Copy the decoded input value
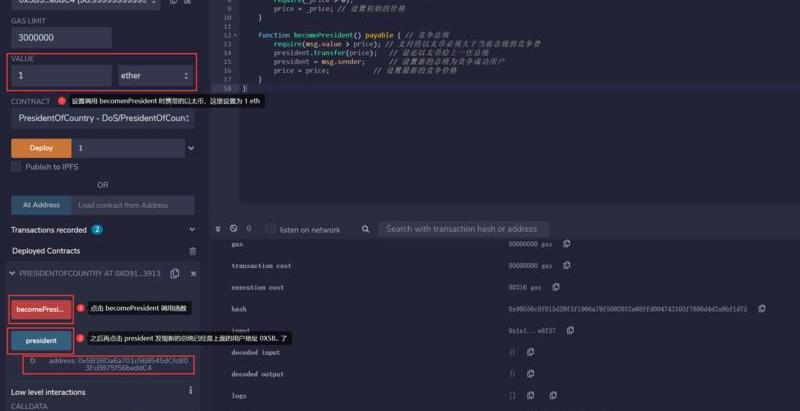The height and width of the screenshot is (411, 800). click(530, 352)
